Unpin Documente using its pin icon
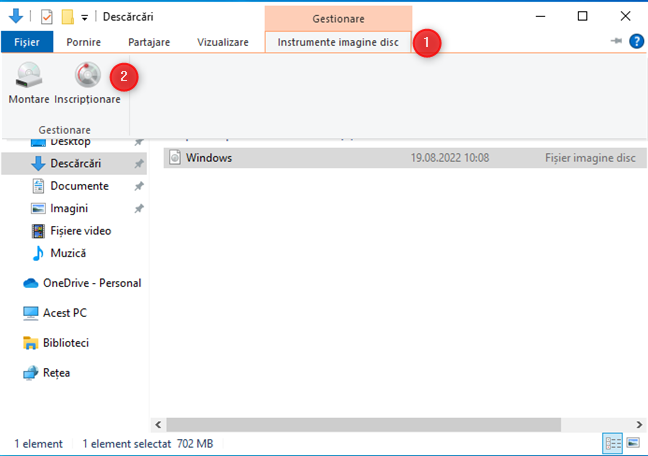 click(139, 186)
